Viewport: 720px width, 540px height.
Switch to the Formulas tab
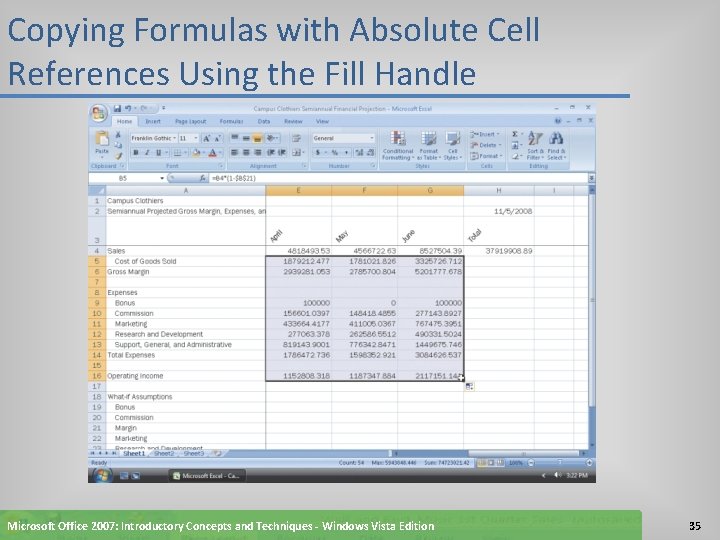point(231,121)
